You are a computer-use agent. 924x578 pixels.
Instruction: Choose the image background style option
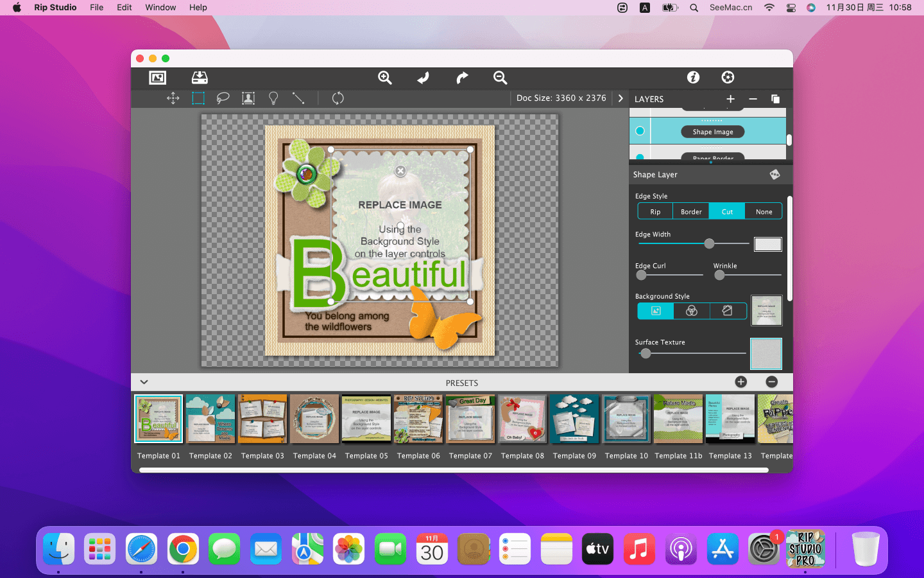point(656,311)
